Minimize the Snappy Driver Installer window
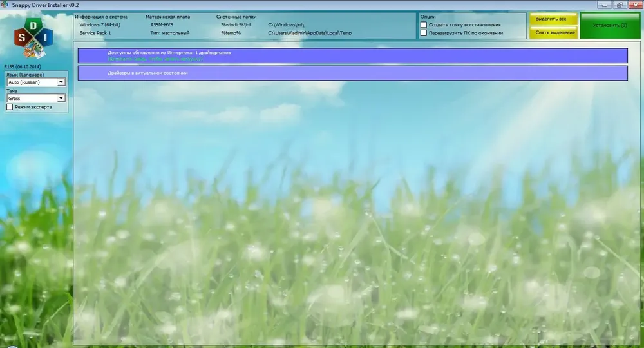The width and height of the screenshot is (644, 348). [604, 5]
